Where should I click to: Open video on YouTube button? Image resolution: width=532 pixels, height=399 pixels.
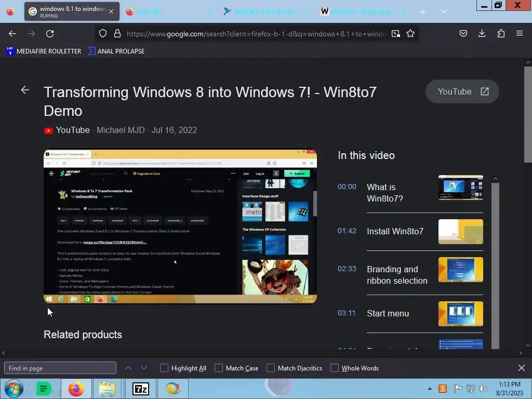(x=462, y=91)
